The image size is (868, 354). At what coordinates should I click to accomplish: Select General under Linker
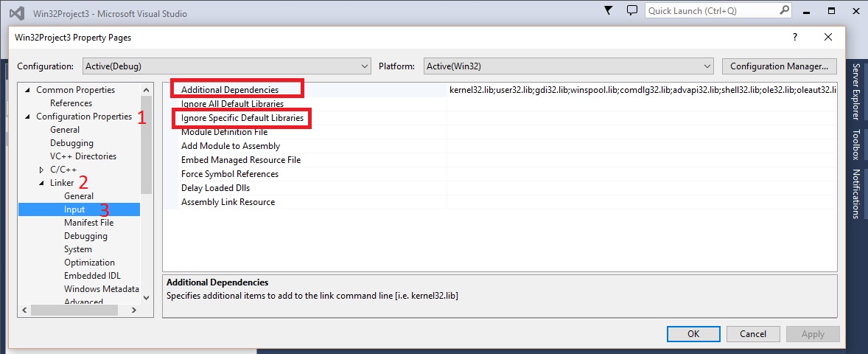coord(79,196)
